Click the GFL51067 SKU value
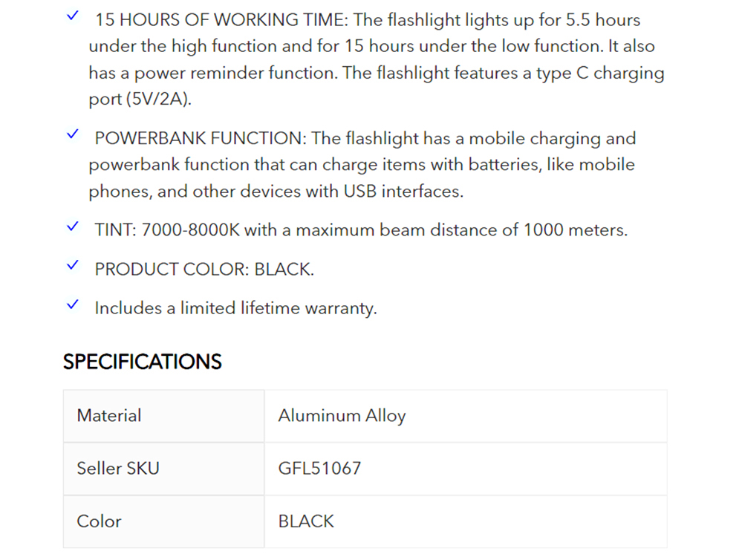This screenshot has width=739, height=560. point(319,469)
